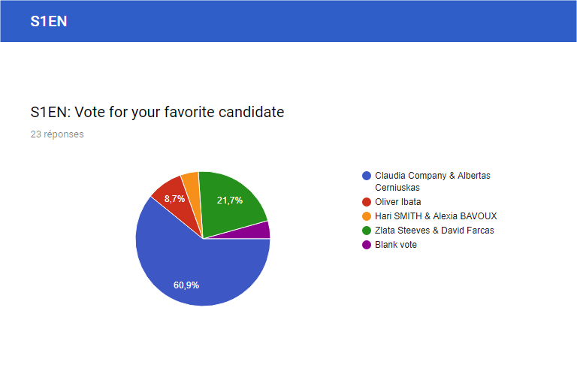Click the purple Blank vote legend dot
Viewport: 577px width, 392px height.
click(x=367, y=245)
